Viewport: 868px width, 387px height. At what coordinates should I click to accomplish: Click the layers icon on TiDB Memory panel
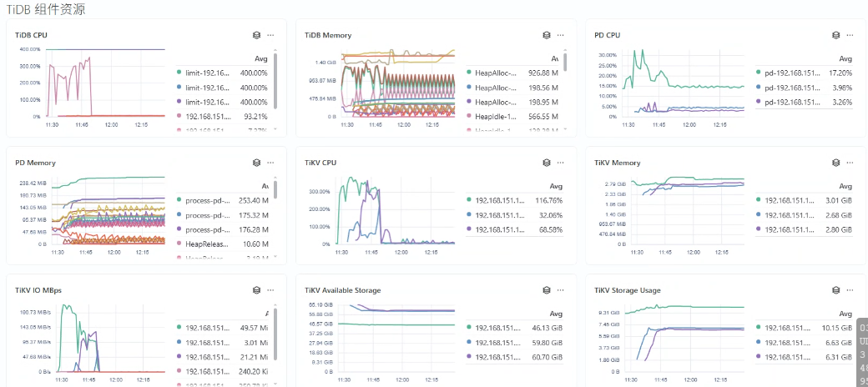[547, 35]
